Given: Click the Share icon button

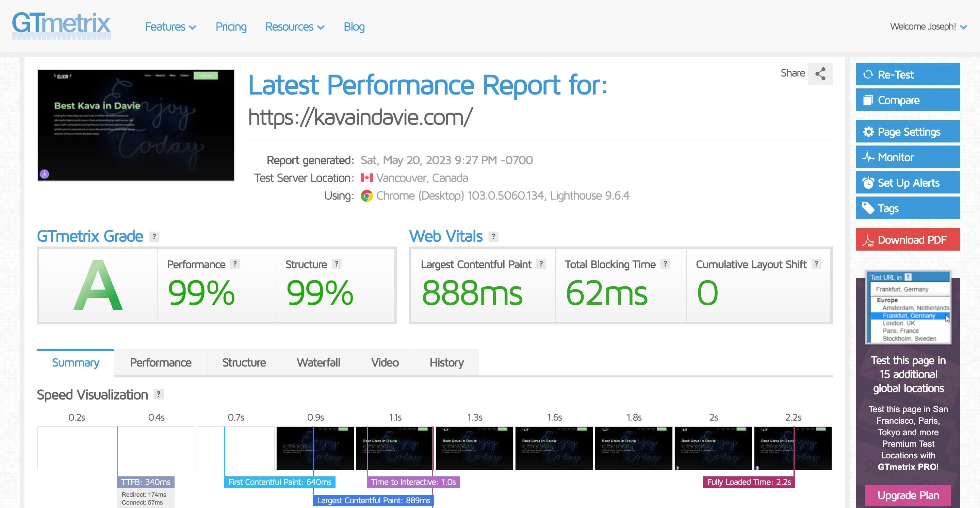Looking at the screenshot, I should pyautogui.click(x=820, y=73).
